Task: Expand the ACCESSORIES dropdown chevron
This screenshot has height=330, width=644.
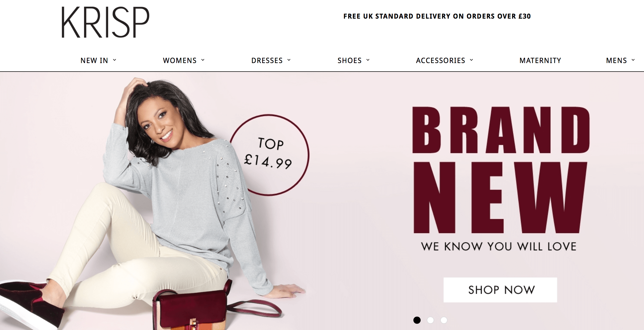Action: (x=472, y=60)
